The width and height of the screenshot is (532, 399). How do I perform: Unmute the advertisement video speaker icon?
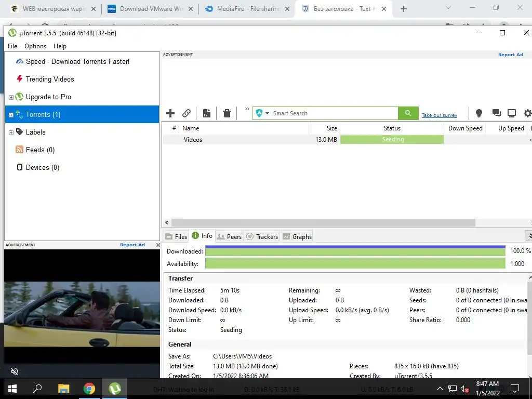[x=14, y=371]
